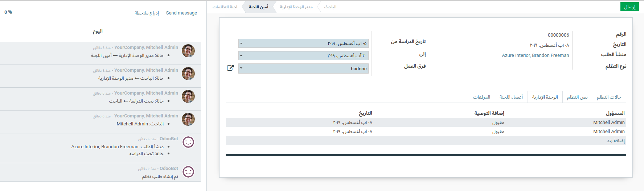644x191 pixels.
Task: Click Mitchell Admin avatar on top chatter message
Action: [x=188, y=51]
